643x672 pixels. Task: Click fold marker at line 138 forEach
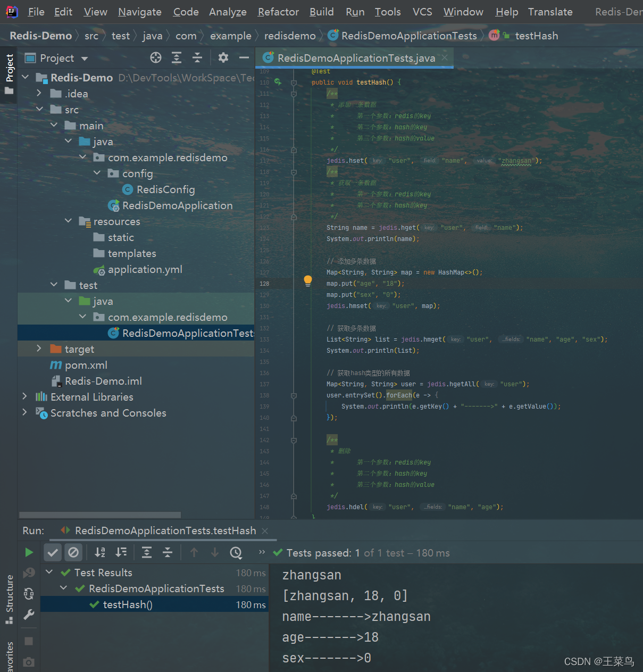click(x=294, y=395)
